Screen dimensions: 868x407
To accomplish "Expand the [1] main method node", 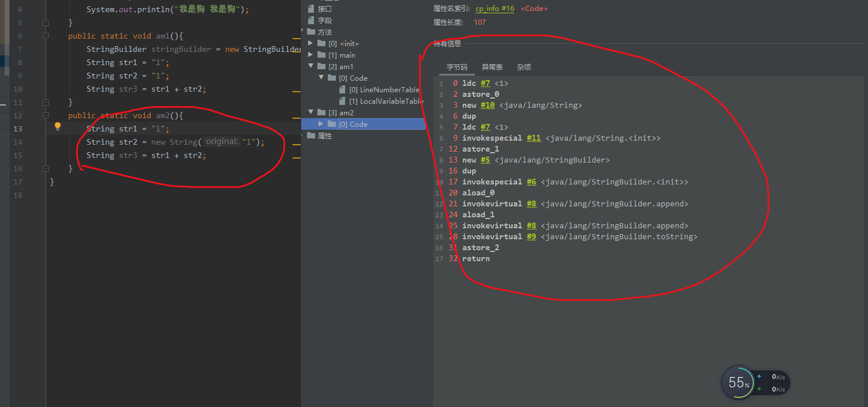I will (310, 55).
